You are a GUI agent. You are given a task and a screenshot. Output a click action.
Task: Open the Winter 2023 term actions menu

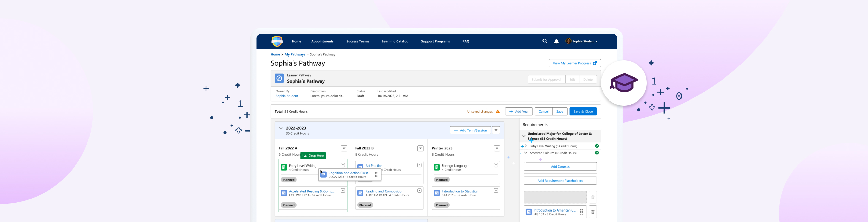click(497, 148)
